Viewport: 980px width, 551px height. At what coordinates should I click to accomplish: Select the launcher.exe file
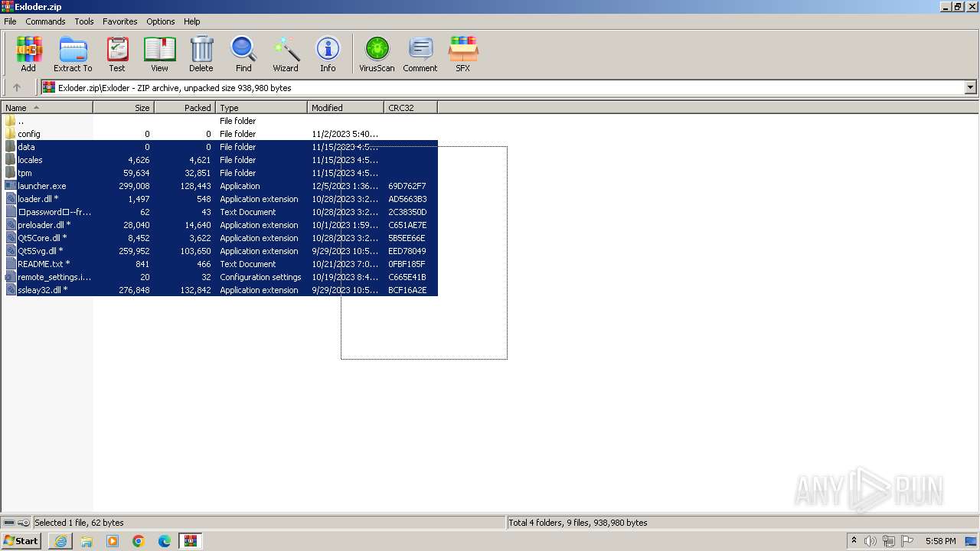[x=219, y=186]
